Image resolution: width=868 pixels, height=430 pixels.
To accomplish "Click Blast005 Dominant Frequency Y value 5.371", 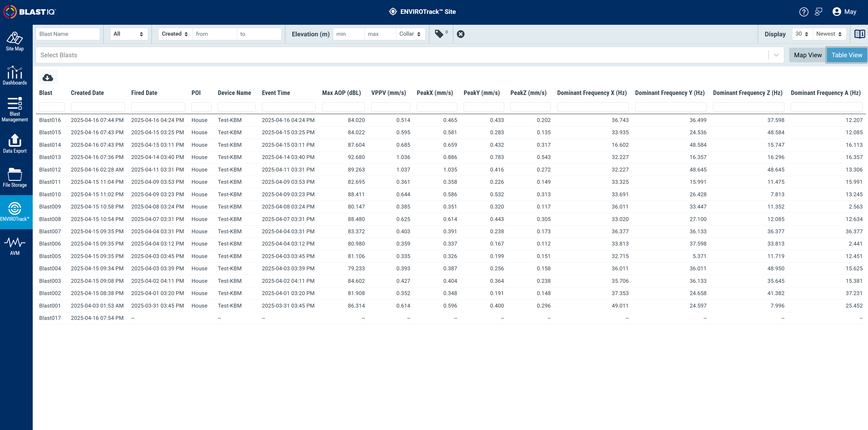I will [699, 256].
